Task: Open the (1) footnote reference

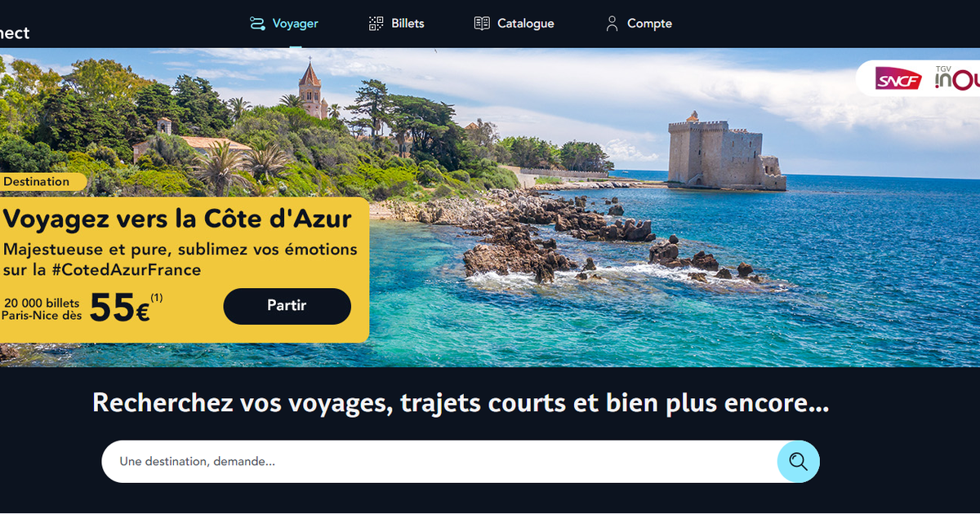Action: 157,297
